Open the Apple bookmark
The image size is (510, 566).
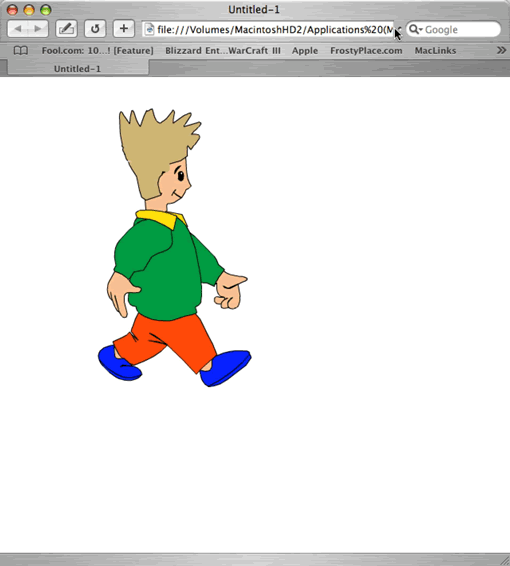(x=305, y=51)
